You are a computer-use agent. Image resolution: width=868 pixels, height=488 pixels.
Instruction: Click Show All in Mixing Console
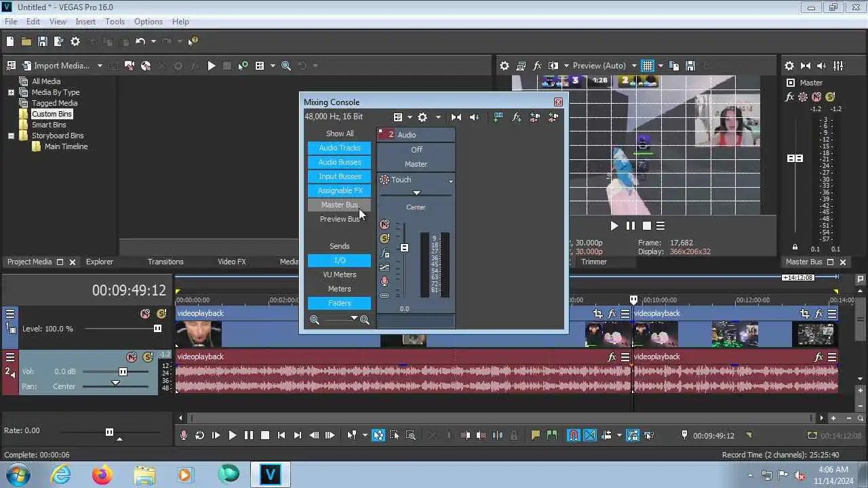click(x=340, y=134)
